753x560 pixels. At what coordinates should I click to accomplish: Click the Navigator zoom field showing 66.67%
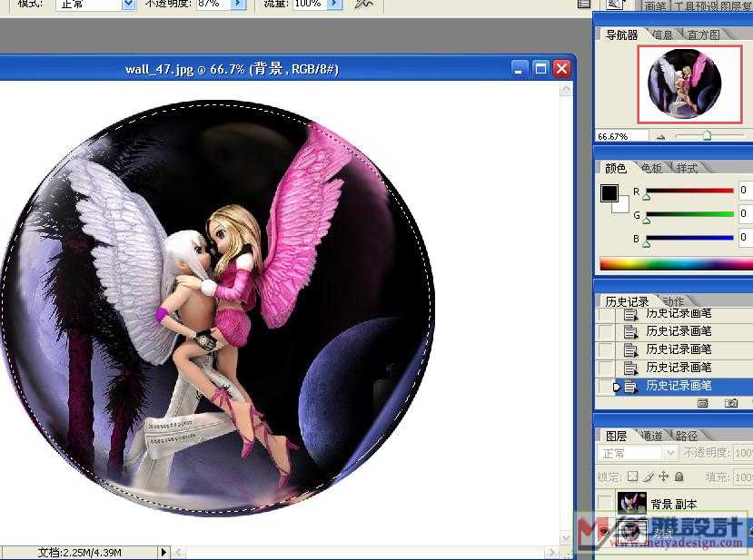click(x=621, y=136)
